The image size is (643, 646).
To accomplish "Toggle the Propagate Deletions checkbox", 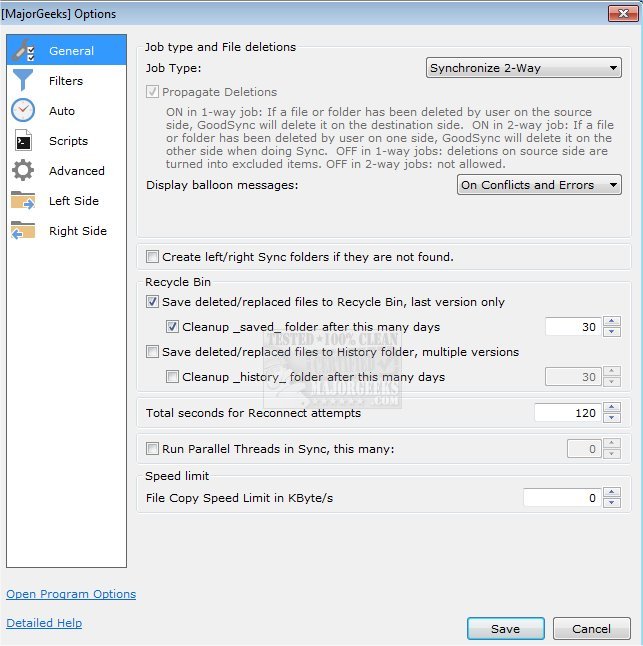I will pyautogui.click(x=152, y=91).
